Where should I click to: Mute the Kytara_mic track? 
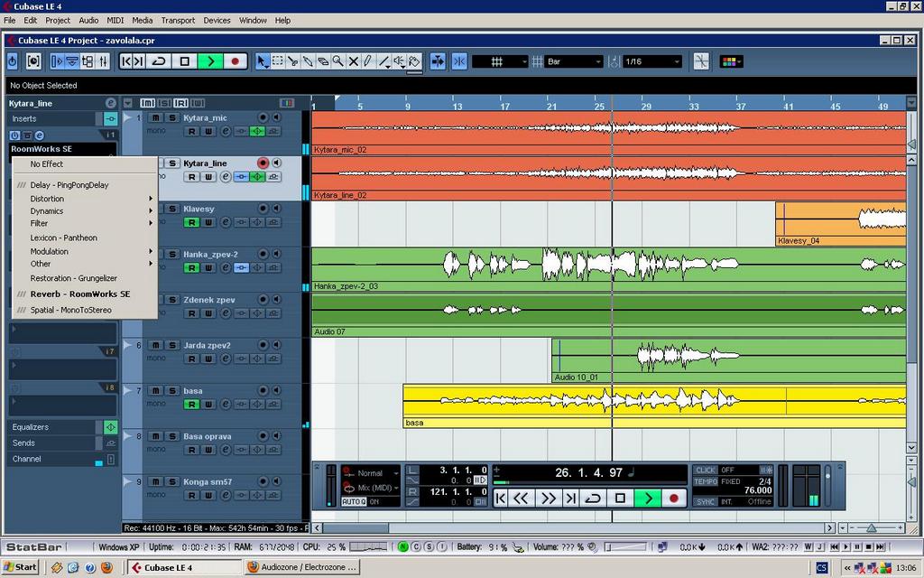coord(155,118)
